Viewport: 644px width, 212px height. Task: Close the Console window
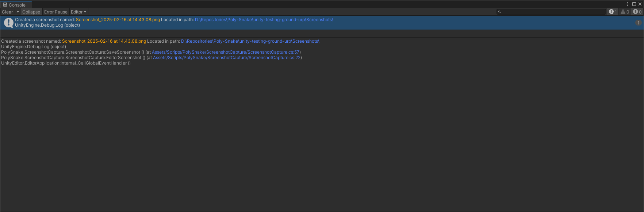[640, 4]
